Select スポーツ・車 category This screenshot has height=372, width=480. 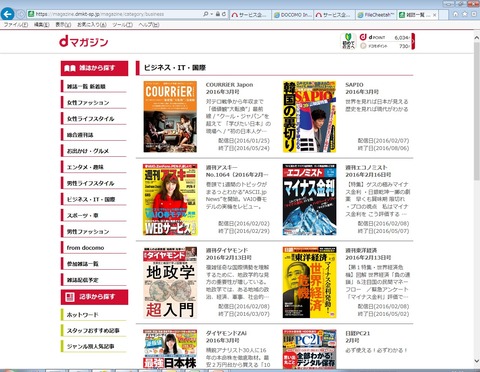[x=94, y=215]
